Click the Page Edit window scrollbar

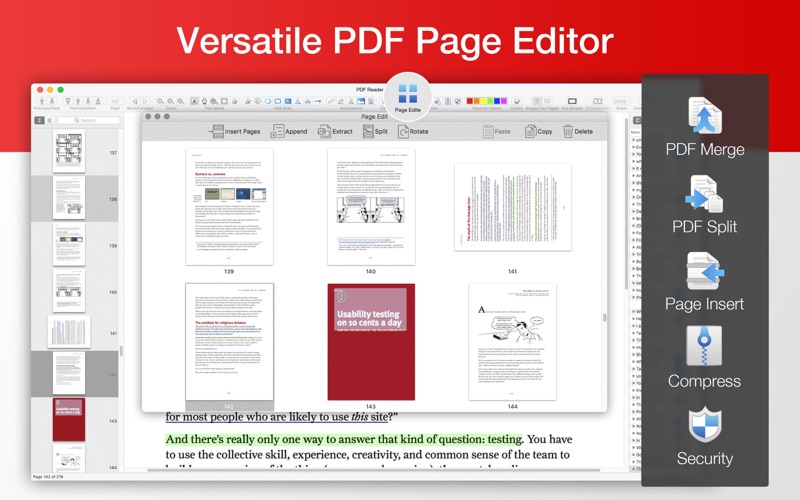click(x=605, y=317)
